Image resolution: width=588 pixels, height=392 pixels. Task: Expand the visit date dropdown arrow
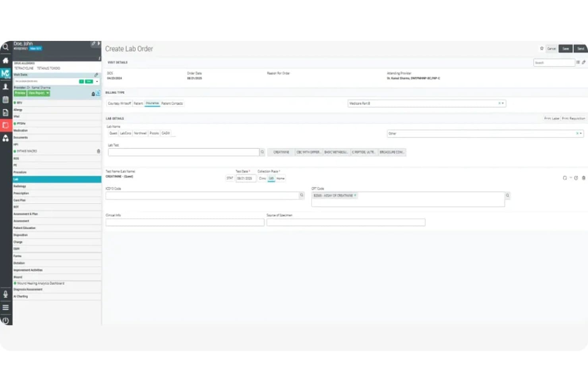(x=97, y=81)
